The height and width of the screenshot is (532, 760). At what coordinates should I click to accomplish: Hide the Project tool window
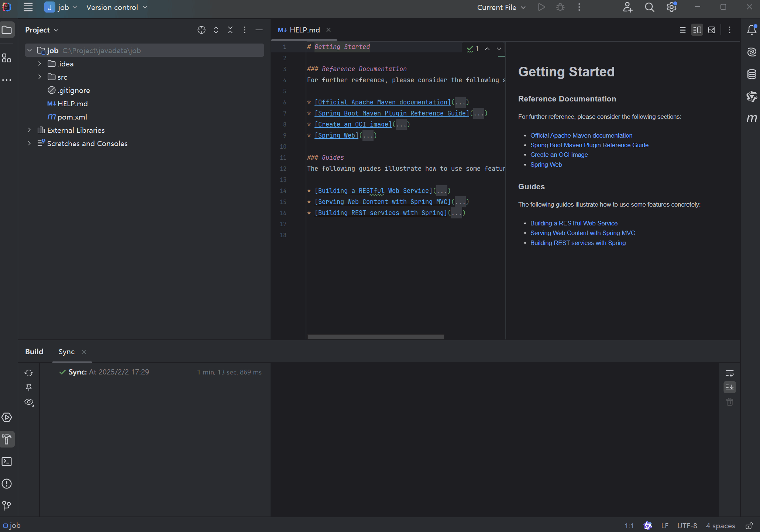(x=259, y=30)
